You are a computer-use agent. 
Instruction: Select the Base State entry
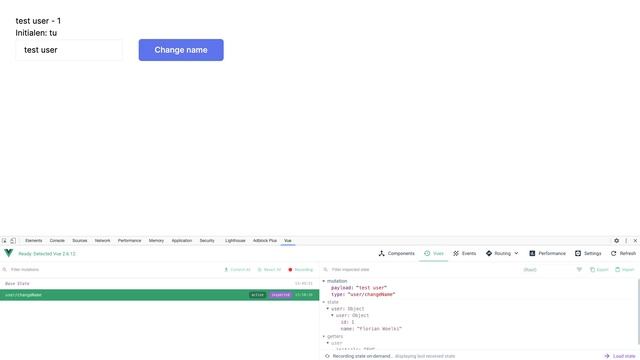pyautogui.click(x=159, y=284)
